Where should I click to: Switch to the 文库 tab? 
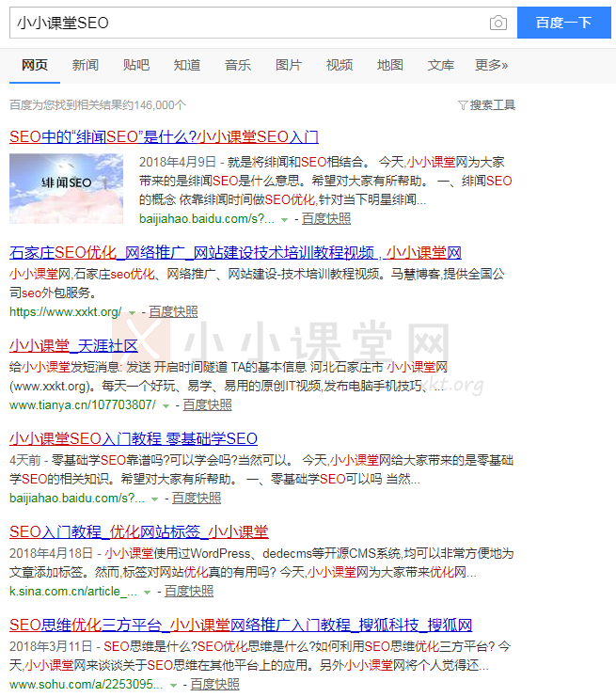click(x=441, y=65)
